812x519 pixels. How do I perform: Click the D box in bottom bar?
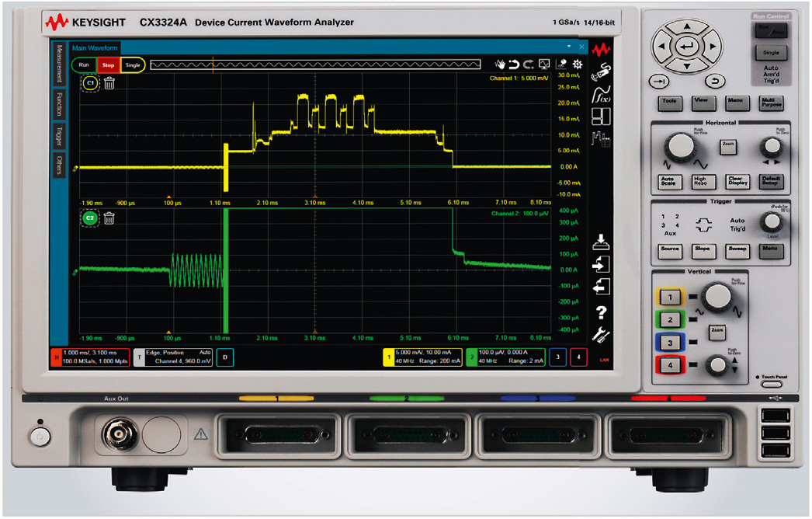pos(225,357)
